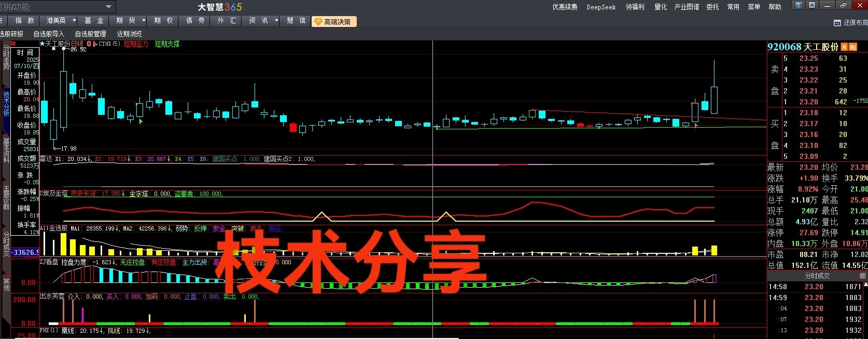Select the 其他 side tab
Viewport: 868px width, 339px height.
[x=6, y=284]
